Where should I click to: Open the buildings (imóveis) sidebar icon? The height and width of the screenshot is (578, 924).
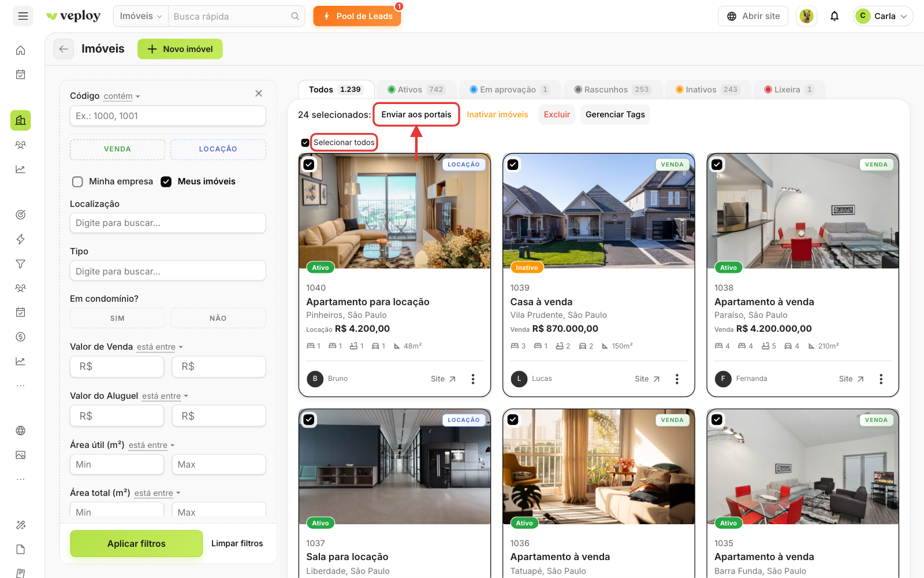[21, 120]
